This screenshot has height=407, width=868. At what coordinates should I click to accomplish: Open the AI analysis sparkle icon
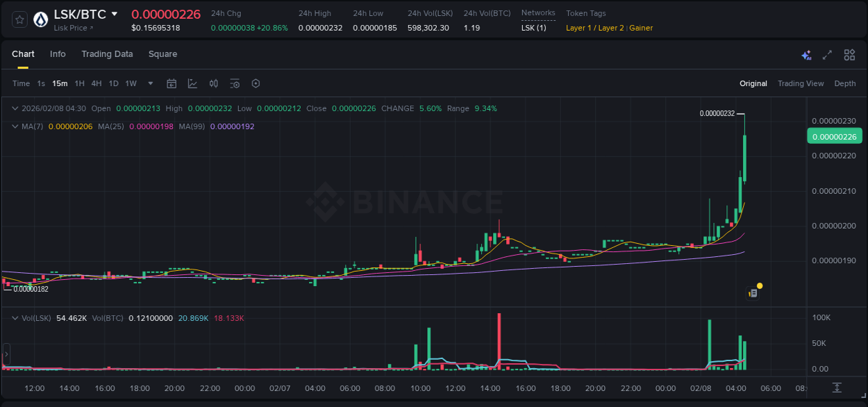click(x=806, y=55)
